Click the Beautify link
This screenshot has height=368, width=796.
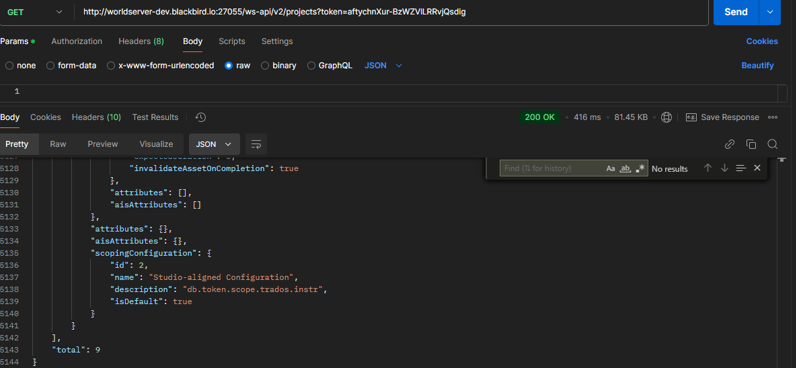tap(757, 65)
